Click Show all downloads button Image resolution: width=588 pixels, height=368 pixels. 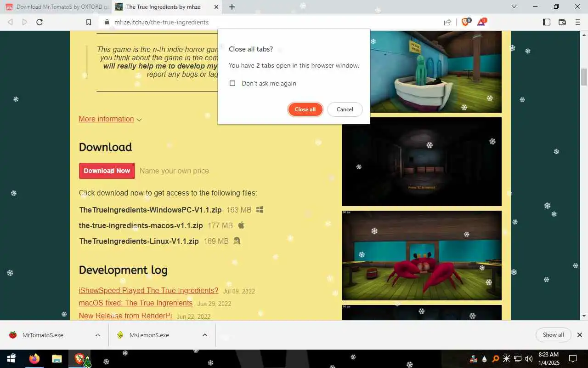(x=553, y=335)
